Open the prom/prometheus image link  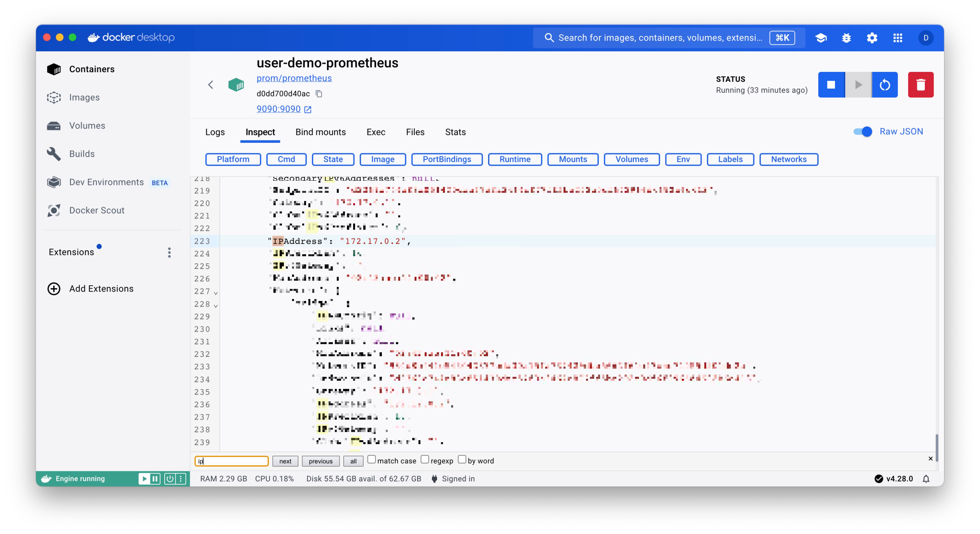click(x=294, y=78)
